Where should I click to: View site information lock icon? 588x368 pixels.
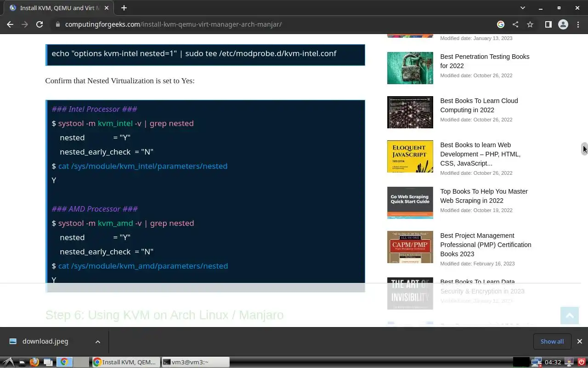click(x=58, y=24)
